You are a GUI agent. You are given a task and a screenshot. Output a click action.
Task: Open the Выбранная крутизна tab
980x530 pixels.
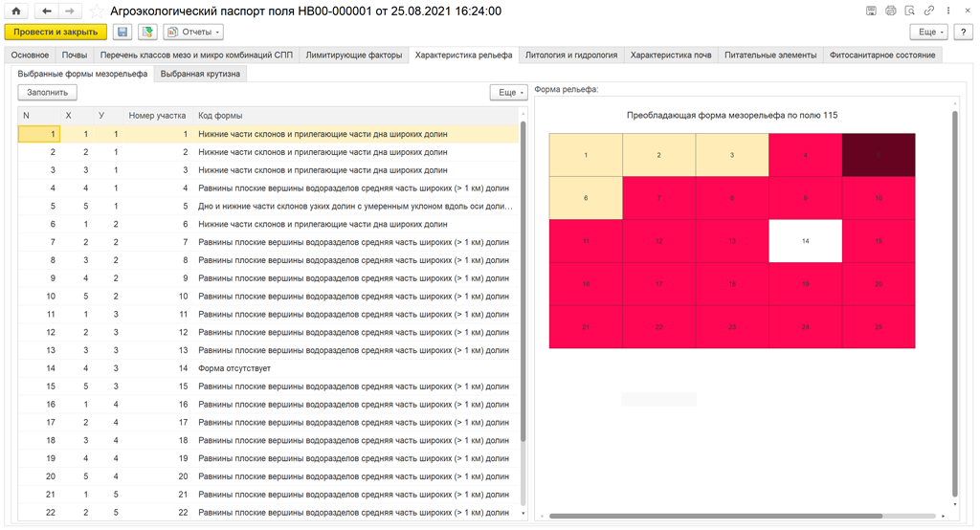click(201, 74)
